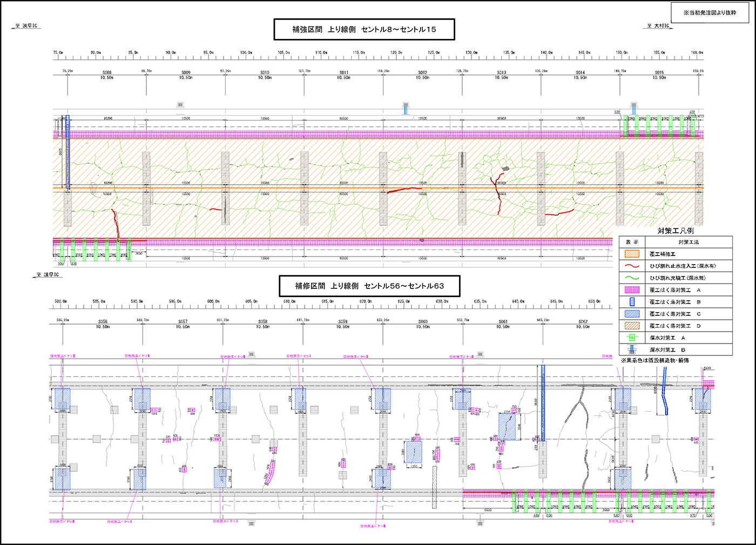The image size is (756, 545).
Task: Click the 至 大村IC direction label
Action: click(658, 26)
